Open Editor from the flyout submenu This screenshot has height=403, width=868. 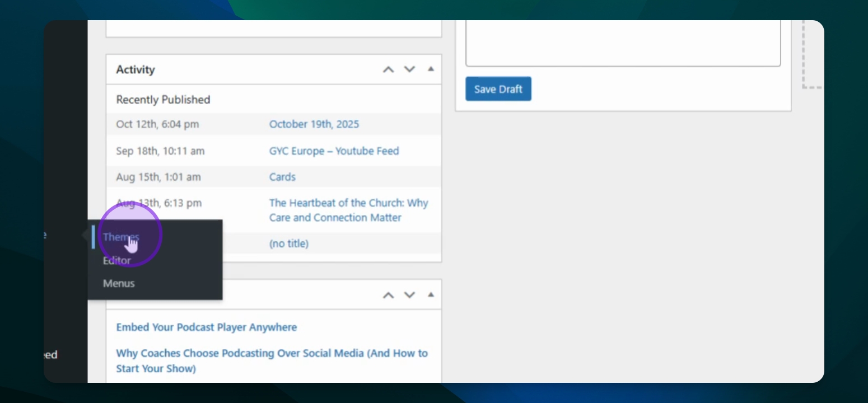116,260
